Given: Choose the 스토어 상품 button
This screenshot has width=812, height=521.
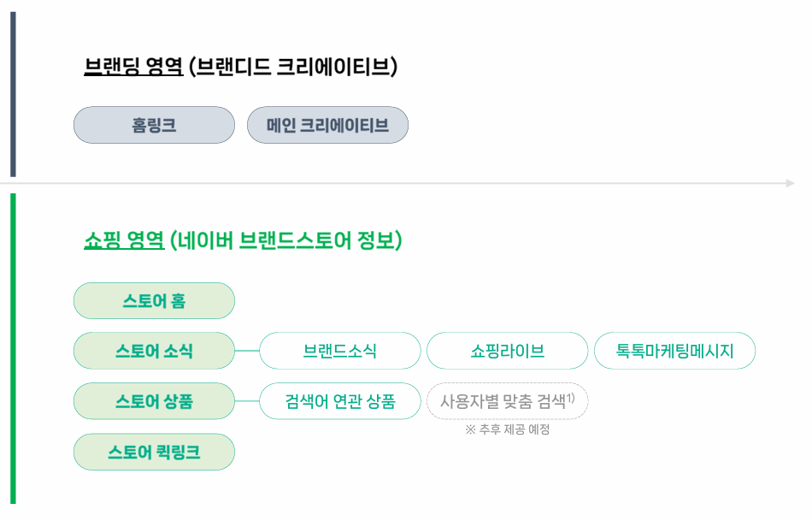Looking at the screenshot, I should [154, 401].
